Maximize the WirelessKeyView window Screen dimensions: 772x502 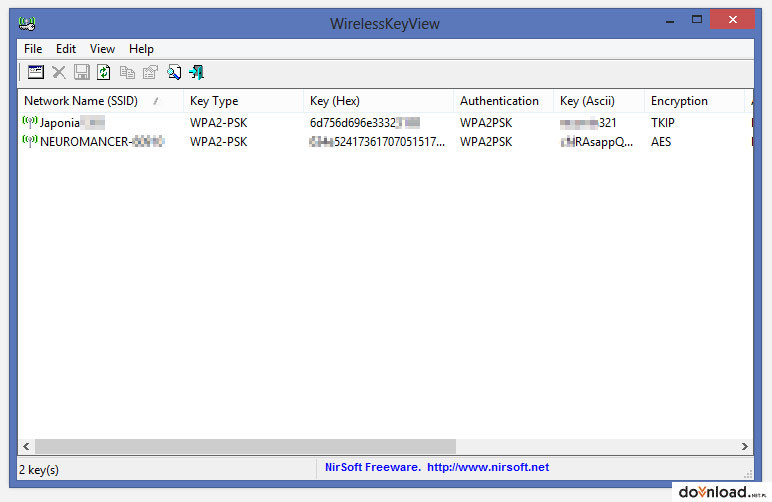point(697,20)
